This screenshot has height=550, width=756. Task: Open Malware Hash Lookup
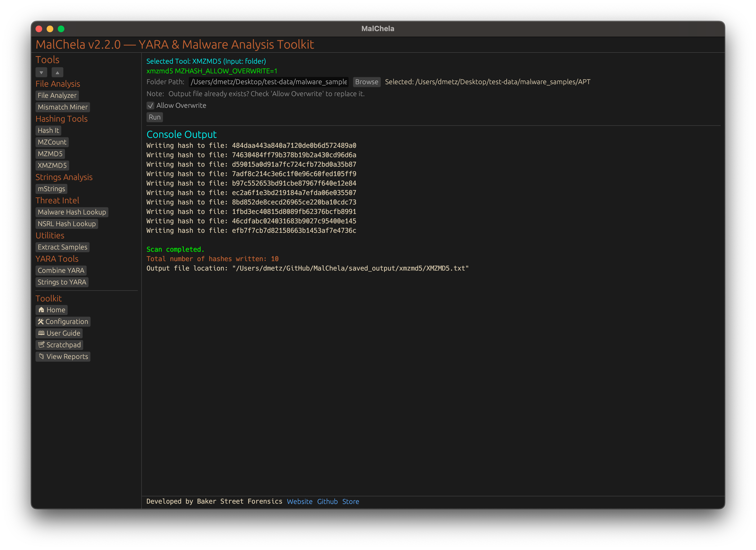coord(72,212)
